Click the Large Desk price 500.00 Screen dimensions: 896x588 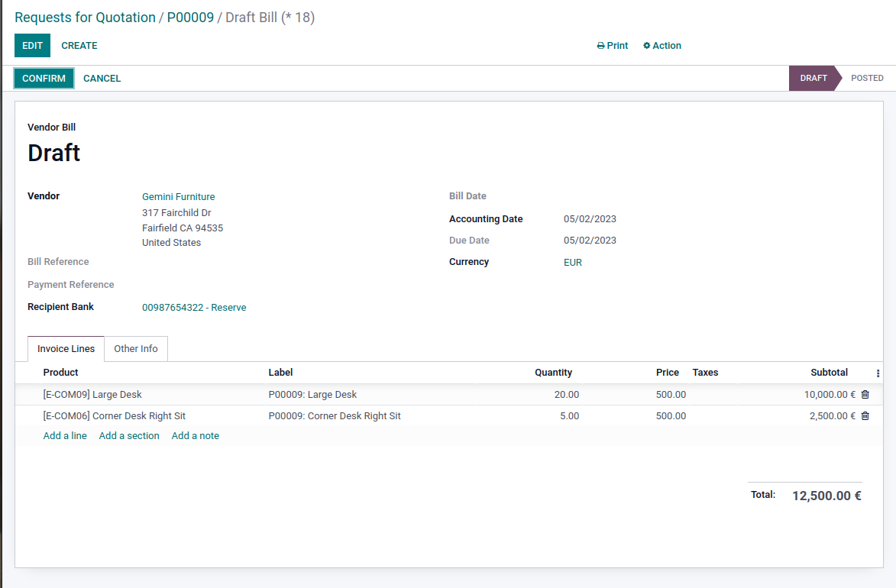[x=671, y=395]
